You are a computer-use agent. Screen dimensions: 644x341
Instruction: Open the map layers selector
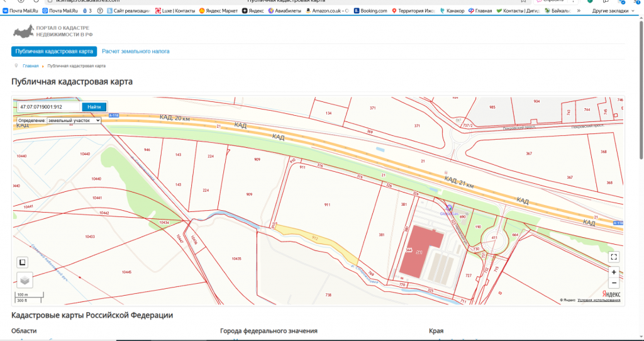click(25, 280)
